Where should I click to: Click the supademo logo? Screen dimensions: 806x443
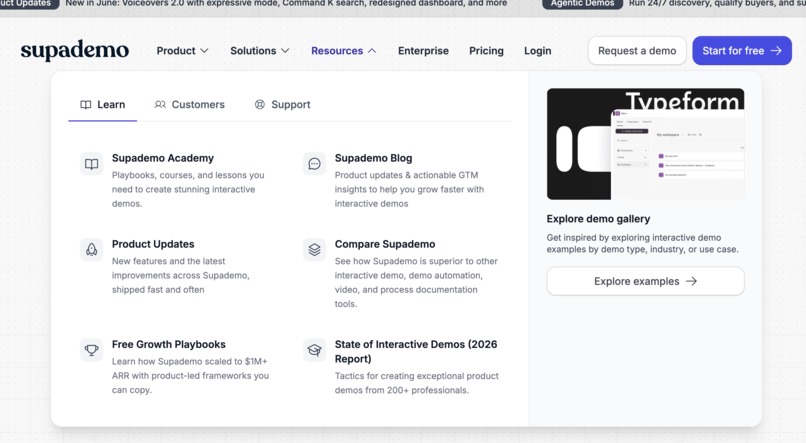75,50
